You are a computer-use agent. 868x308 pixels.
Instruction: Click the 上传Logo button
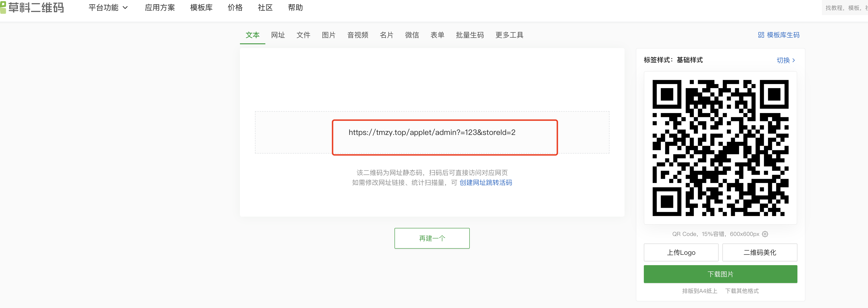pos(681,252)
